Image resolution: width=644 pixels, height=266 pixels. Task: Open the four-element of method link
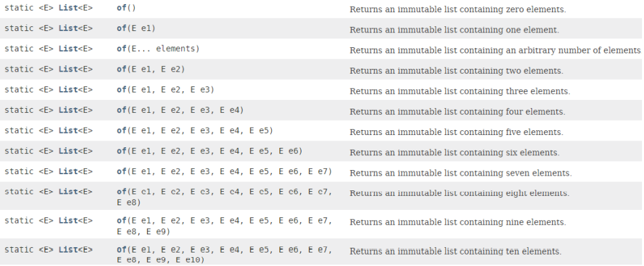tap(121, 110)
